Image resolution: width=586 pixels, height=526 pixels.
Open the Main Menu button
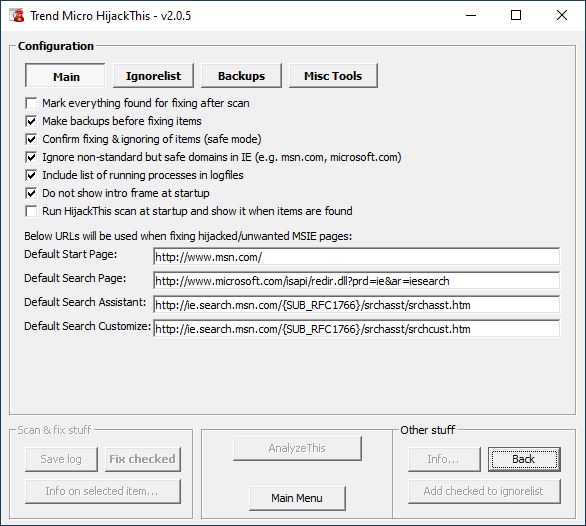tap(297, 498)
